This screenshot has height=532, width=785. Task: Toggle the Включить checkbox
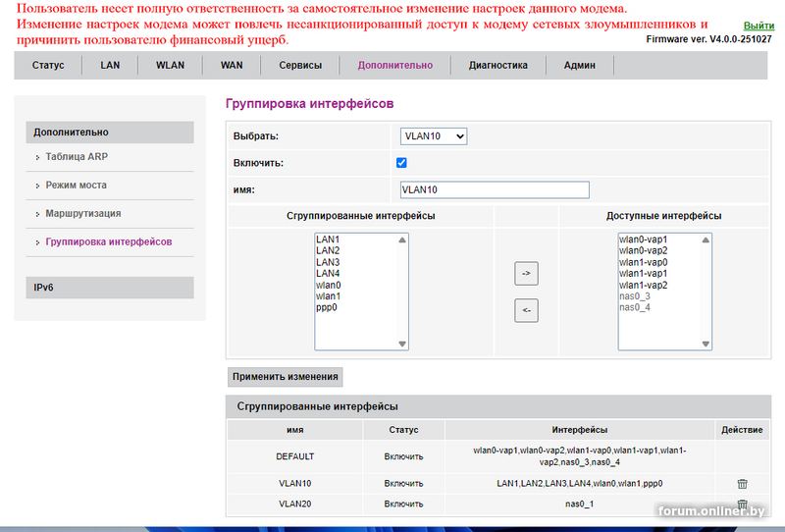401,163
